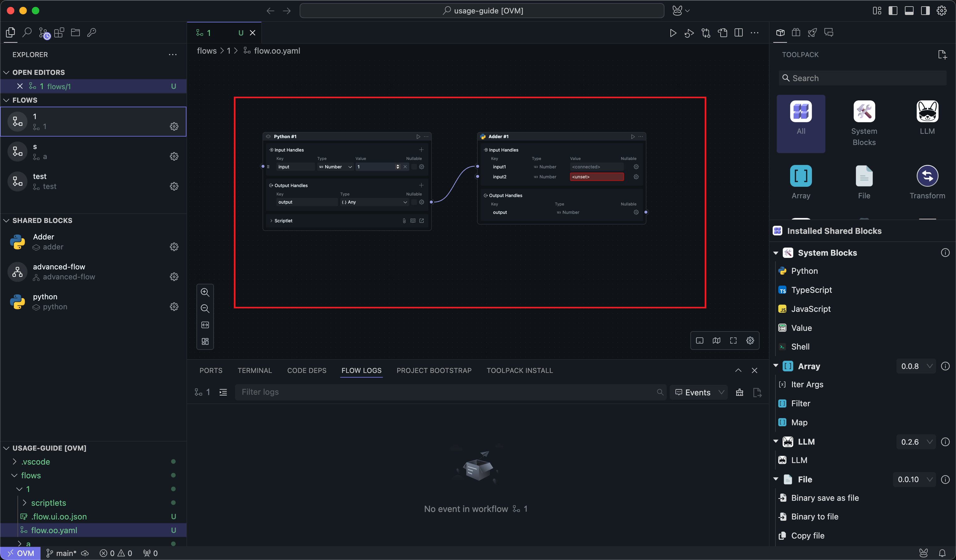
Task: Increment the input value number stepper
Action: point(398,166)
